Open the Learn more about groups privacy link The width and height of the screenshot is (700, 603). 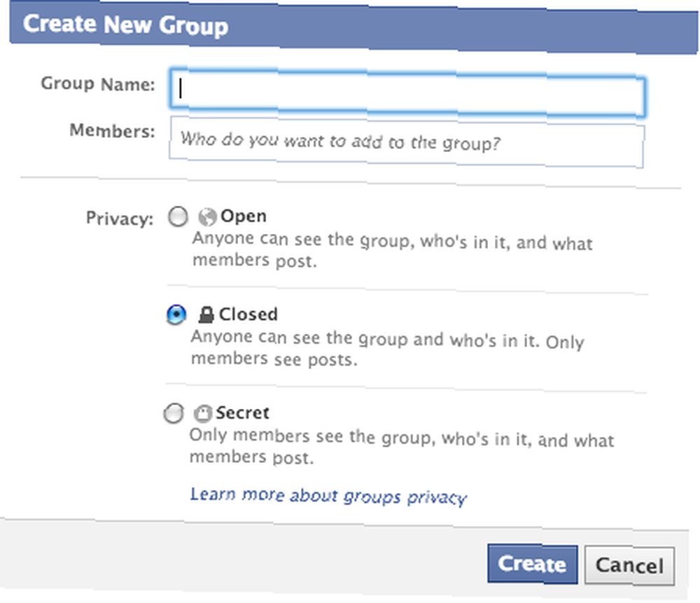point(328,497)
